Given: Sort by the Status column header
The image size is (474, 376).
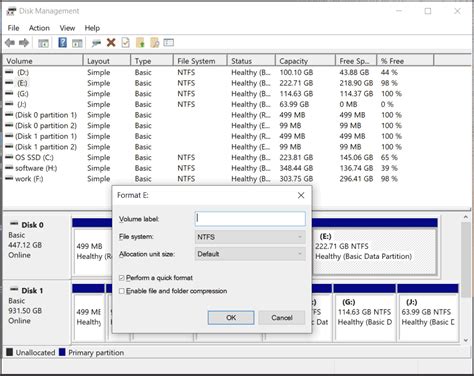Looking at the screenshot, I should point(251,61).
